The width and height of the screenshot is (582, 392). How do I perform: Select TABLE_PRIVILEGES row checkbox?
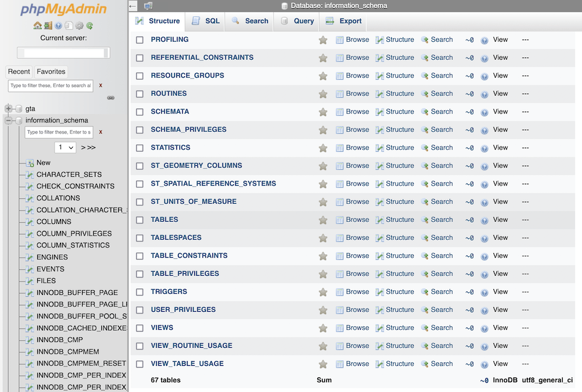point(140,274)
